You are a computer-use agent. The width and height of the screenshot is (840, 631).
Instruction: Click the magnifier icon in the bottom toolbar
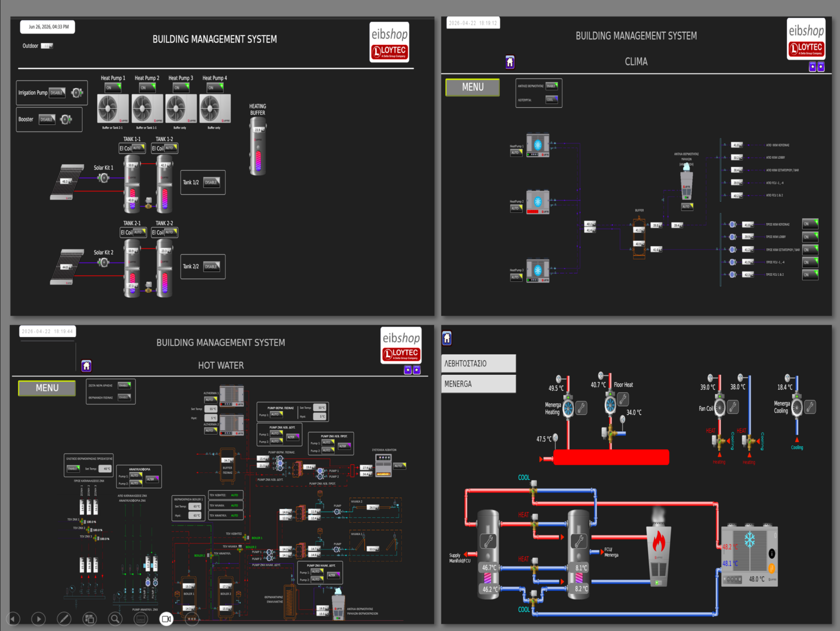(x=115, y=619)
